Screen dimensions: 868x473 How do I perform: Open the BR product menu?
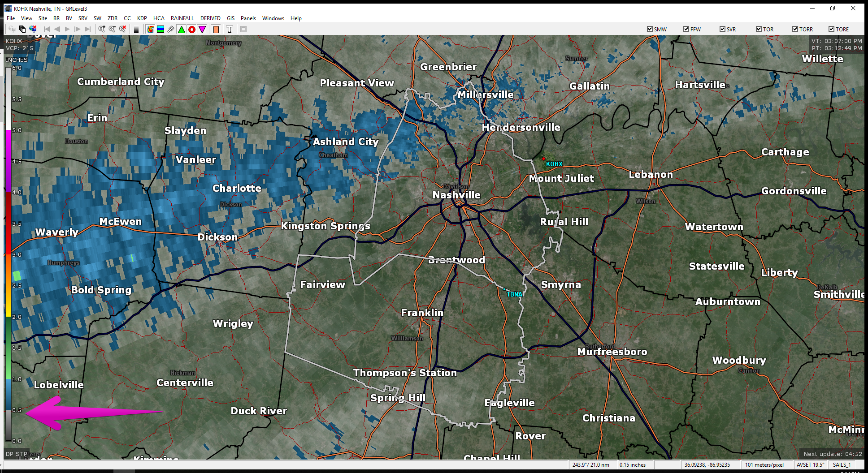56,18
